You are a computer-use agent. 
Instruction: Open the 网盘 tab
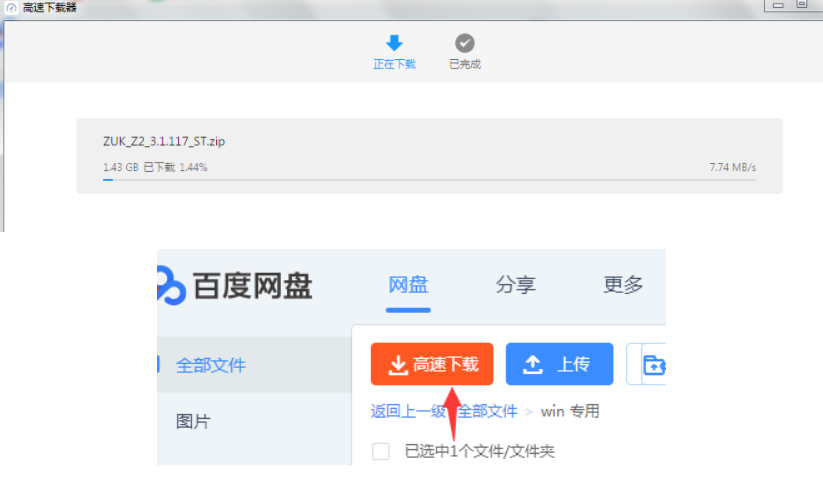tap(408, 285)
